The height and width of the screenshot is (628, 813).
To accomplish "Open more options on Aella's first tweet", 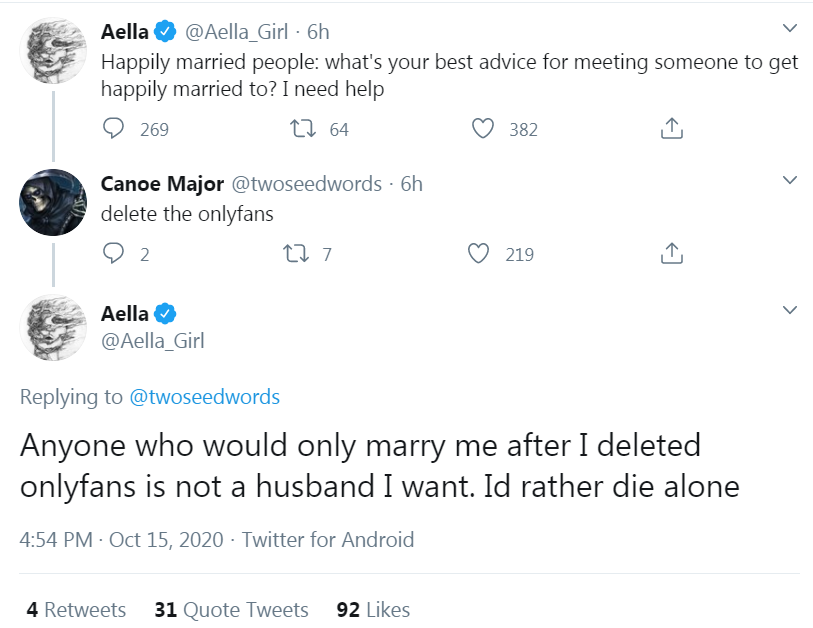I will pyautogui.click(x=789, y=28).
